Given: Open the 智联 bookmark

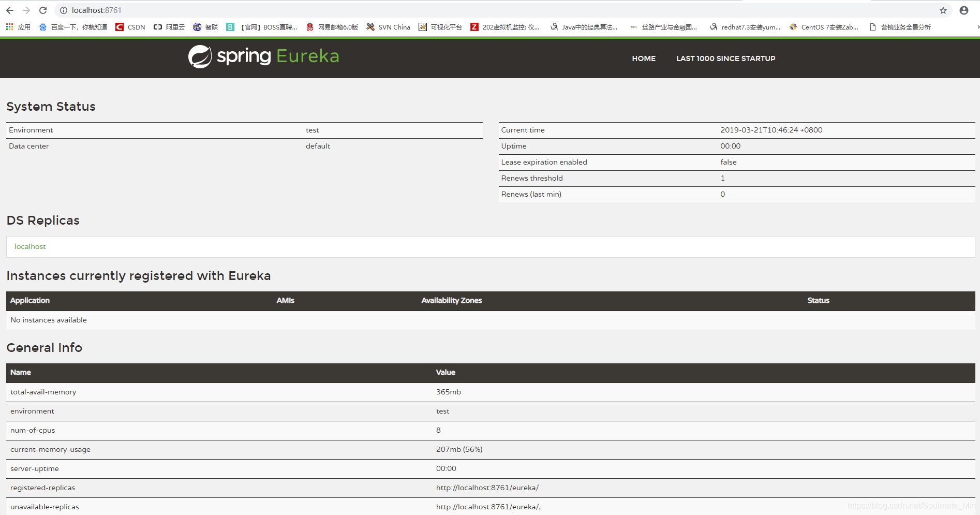Looking at the screenshot, I should (205, 27).
